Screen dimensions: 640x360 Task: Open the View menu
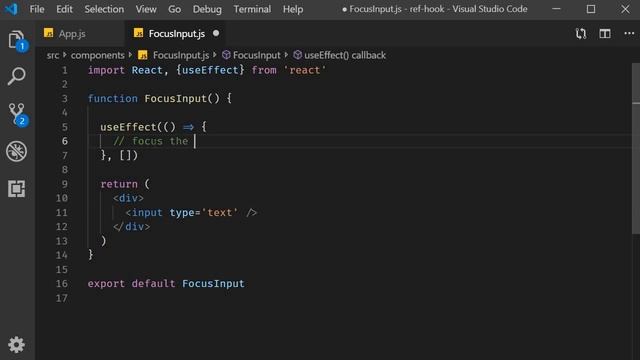[146, 9]
